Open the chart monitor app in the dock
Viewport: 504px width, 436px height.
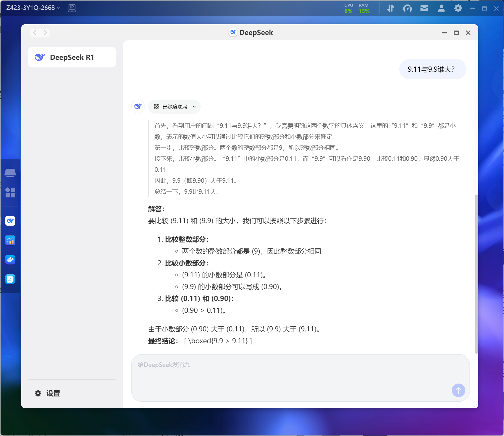(10, 240)
